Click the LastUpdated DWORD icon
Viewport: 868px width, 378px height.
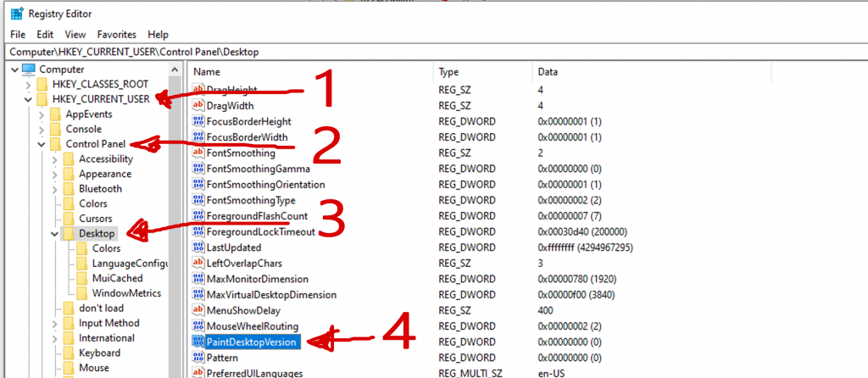198,247
